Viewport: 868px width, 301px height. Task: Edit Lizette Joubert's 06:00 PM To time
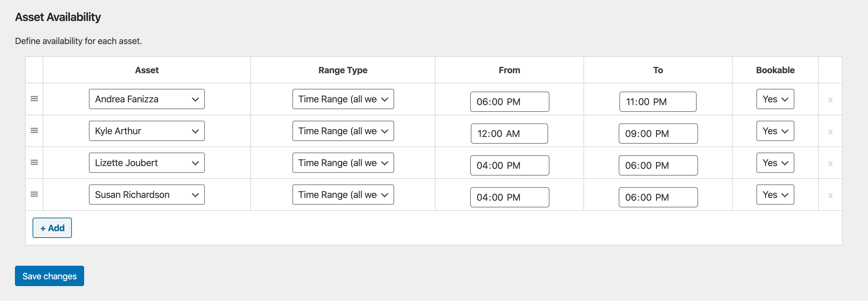coord(658,165)
